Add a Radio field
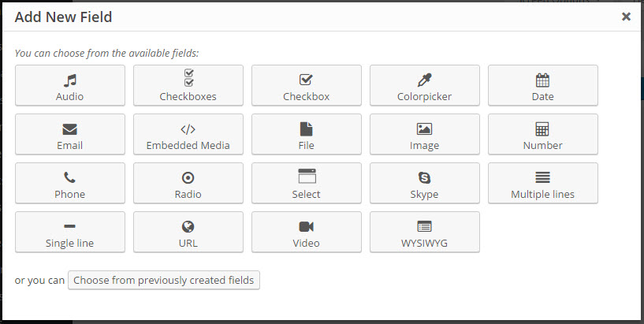 coord(188,184)
